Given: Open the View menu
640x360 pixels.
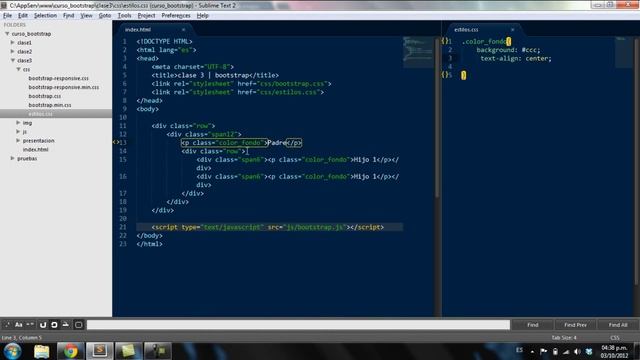Looking at the screenshot, I should pos(86,16).
